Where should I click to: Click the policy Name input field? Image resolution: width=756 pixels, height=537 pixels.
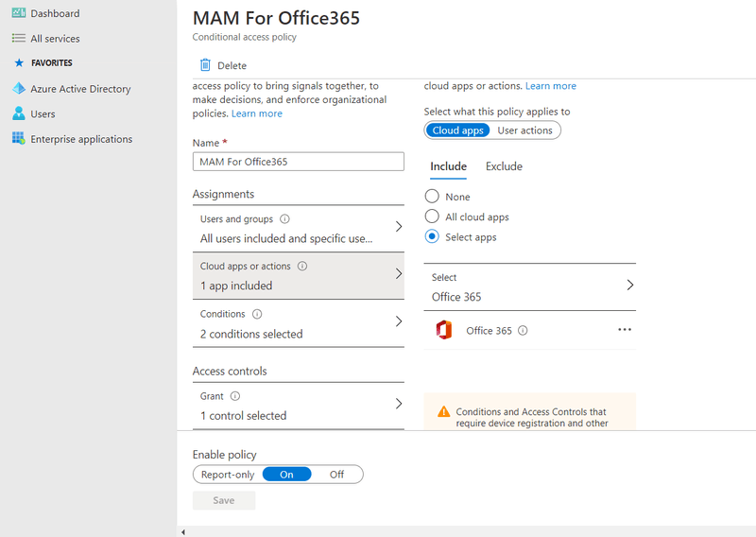click(299, 162)
